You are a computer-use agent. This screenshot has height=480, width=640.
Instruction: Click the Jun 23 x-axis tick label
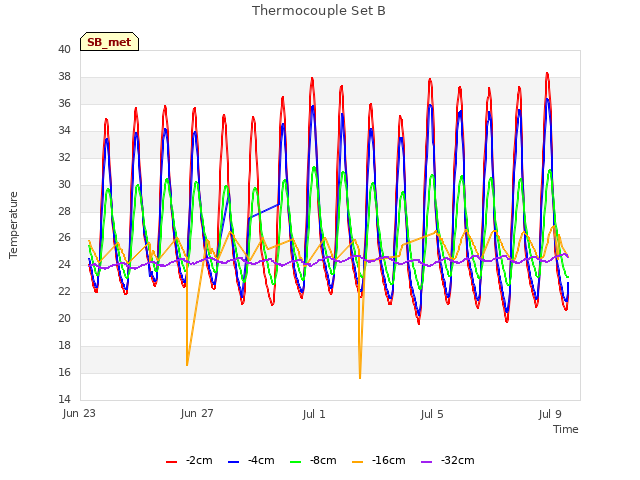click(79, 413)
